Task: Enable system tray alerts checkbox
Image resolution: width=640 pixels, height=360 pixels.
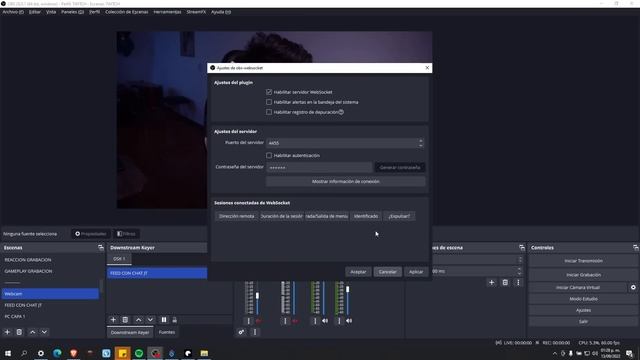Action: [269, 102]
